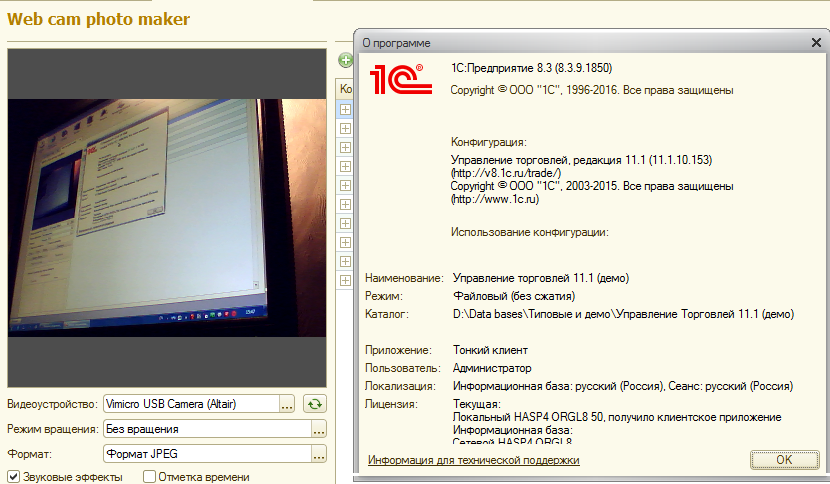
Task: Click the Формат JPEG field
Action: [208, 454]
